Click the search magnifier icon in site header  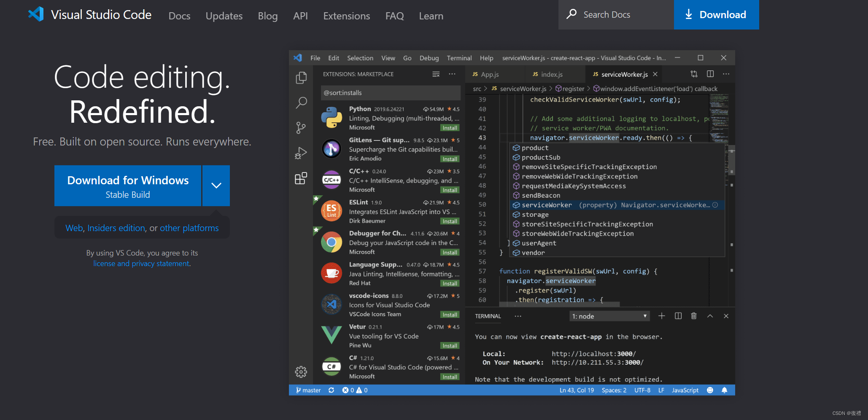coord(571,14)
